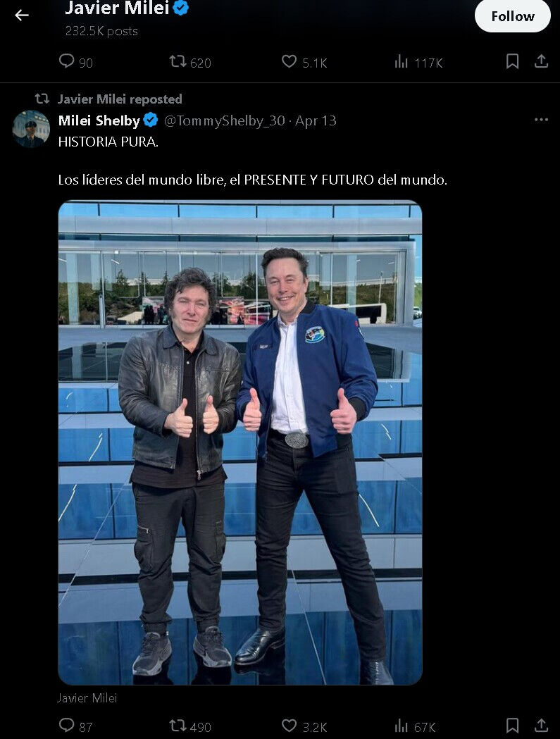Repost the top post with 620 reposts
560x739 pixels.
click(x=190, y=62)
